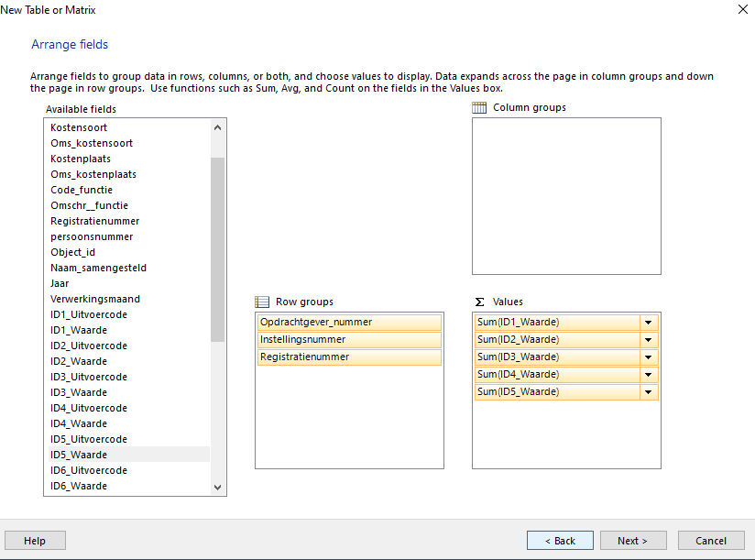Go back with the Back button

pos(560,541)
